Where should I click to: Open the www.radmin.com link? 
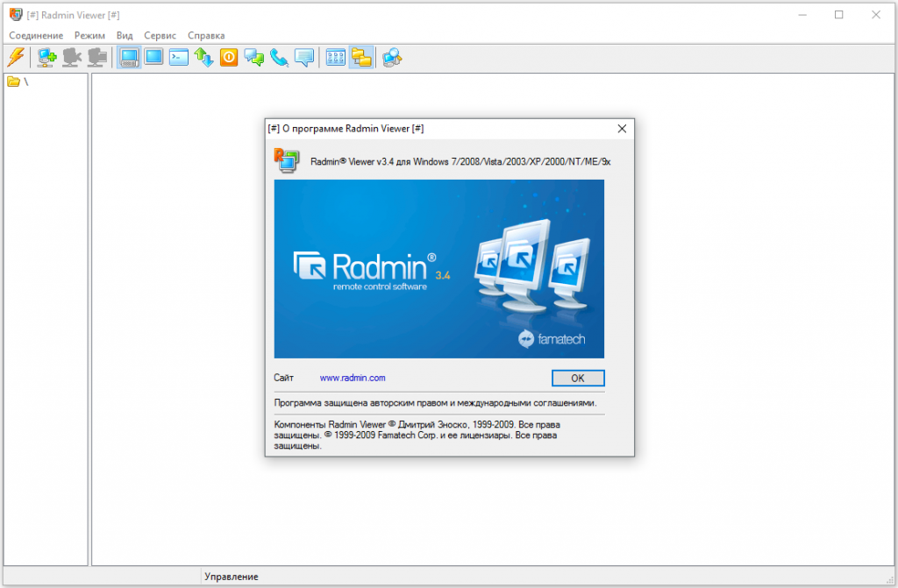click(x=353, y=378)
